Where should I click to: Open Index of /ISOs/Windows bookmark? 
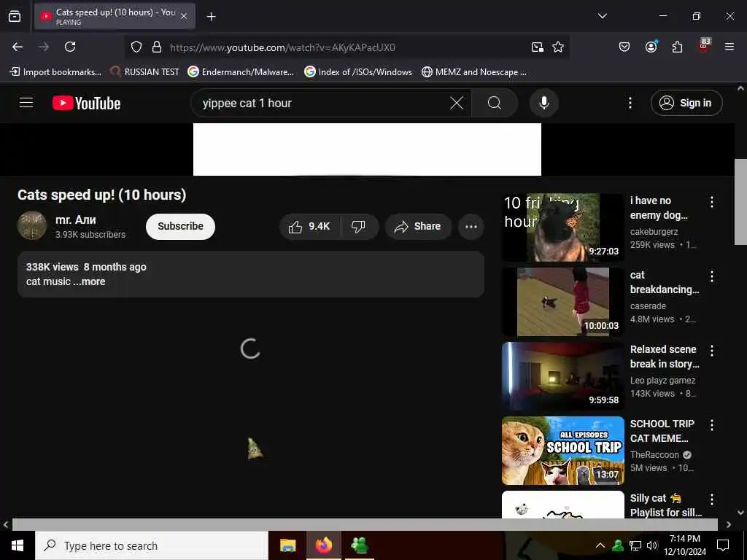358,72
